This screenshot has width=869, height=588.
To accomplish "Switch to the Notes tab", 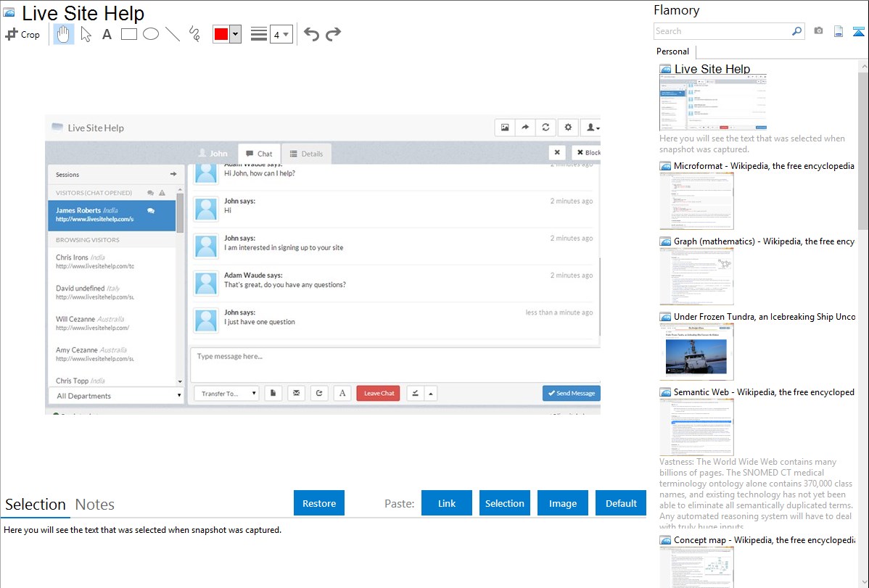I will (x=95, y=505).
